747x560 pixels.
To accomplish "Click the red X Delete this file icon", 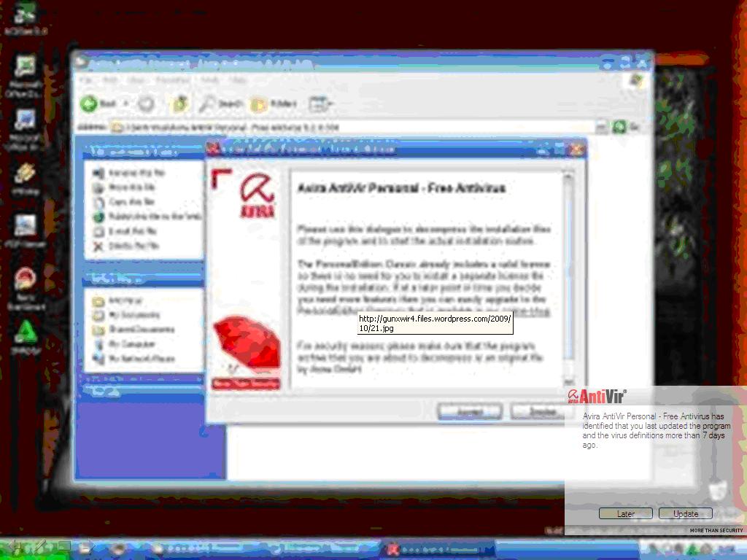I will pyautogui.click(x=98, y=246).
